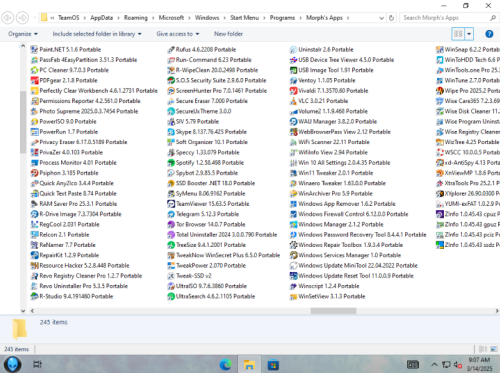Open the Help question mark icon
Screen dimensions: 500x373
pos(489,34)
